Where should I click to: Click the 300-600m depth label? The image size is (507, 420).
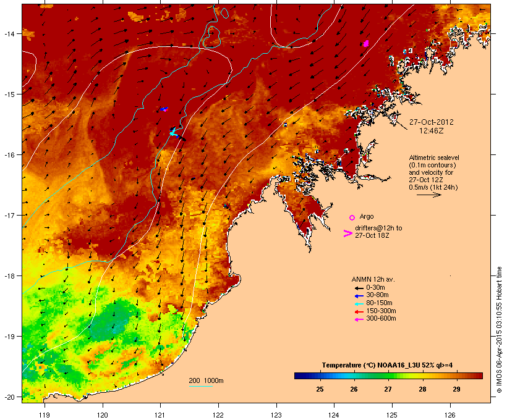click(381, 319)
